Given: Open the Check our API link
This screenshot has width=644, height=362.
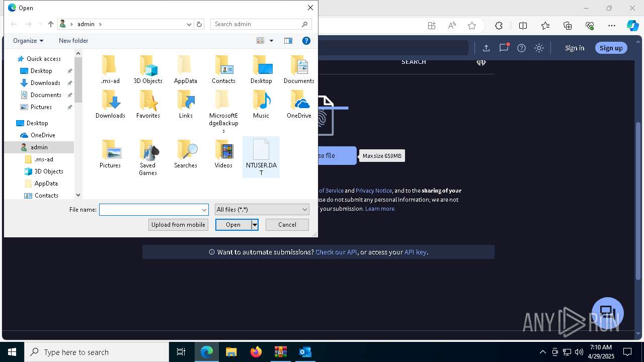Looking at the screenshot, I should (x=336, y=252).
